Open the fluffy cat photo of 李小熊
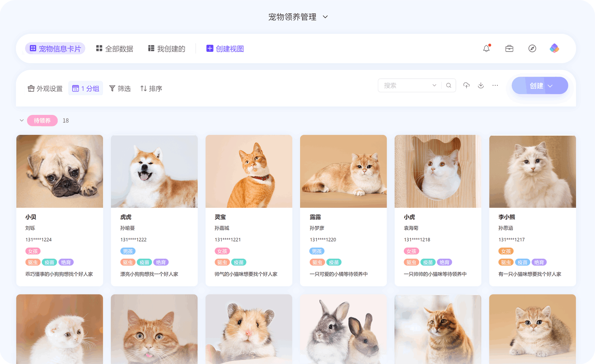This screenshot has width=595, height=364. click(x=533, y=171)
